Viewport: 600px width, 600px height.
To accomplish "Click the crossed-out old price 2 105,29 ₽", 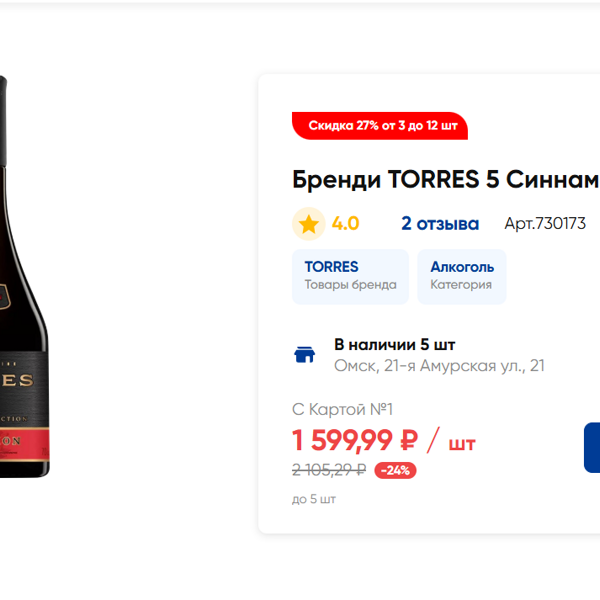I will pos(329,470).
